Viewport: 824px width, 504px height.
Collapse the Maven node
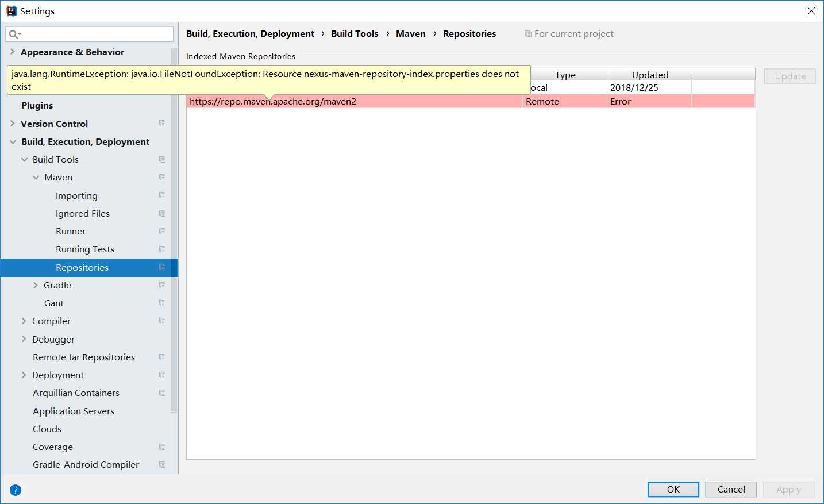tap(36, 177)
